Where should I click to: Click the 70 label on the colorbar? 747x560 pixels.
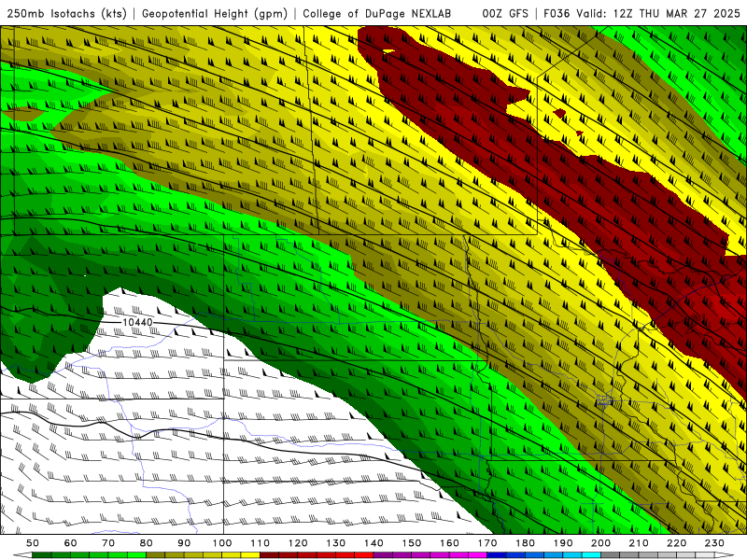click(108, 543)
